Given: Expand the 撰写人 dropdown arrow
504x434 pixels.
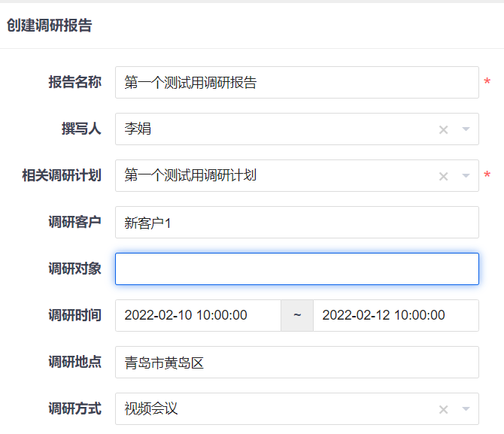Looking at the screenshot, I should pyautogui.click(x=466, y=129).
